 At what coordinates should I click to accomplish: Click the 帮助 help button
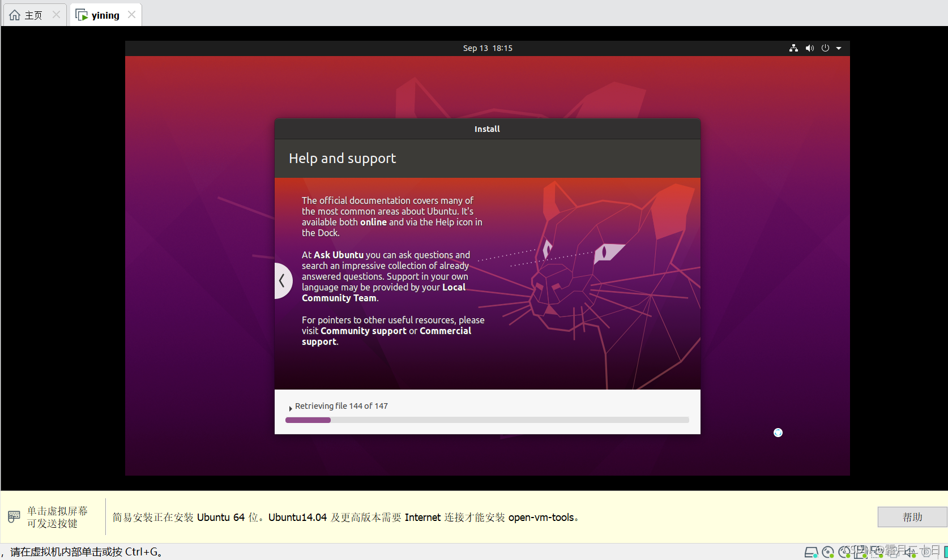tap(912, 517)
